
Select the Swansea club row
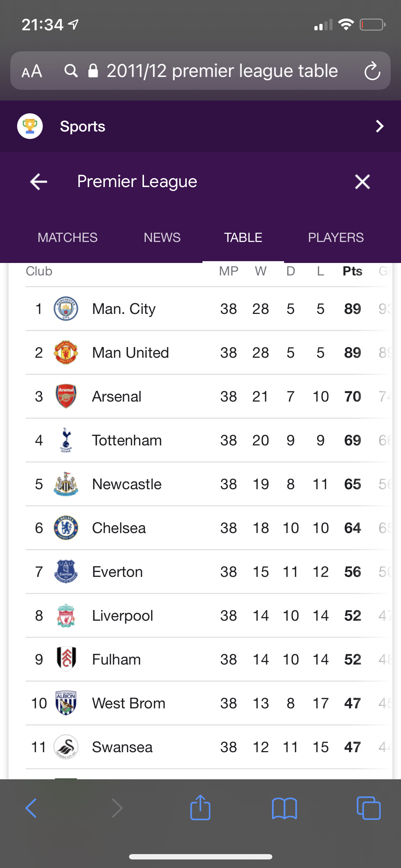coord(122,747)
